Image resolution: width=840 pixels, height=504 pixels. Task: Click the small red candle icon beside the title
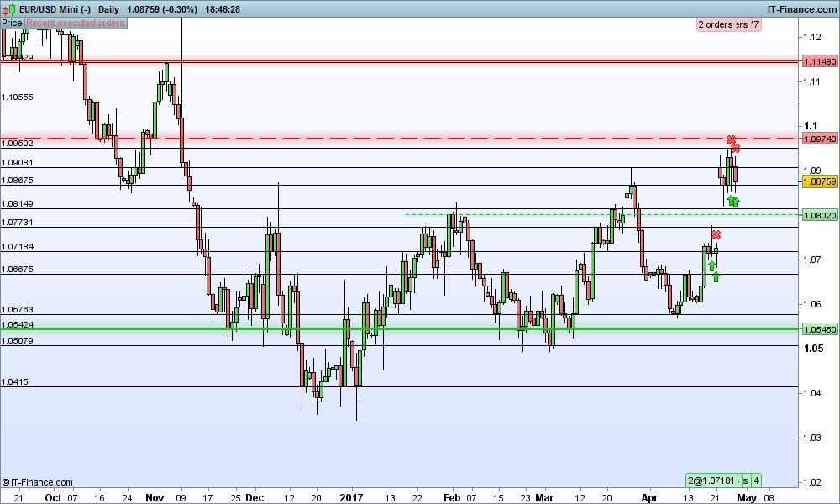click(4, 9)
